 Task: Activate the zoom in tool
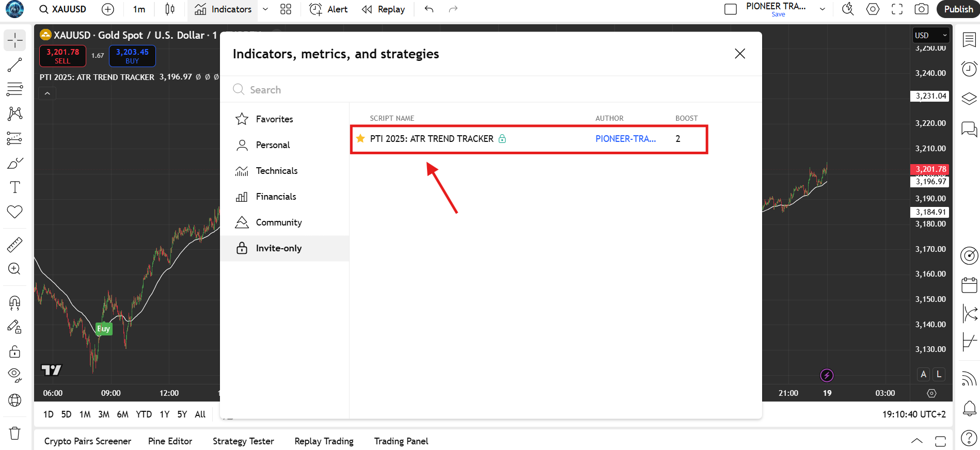click(15, 269)
